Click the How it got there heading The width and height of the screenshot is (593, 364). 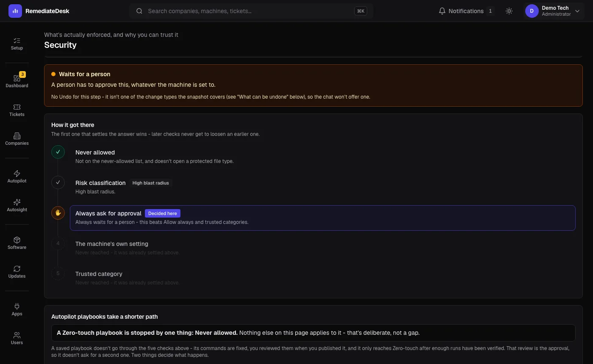73,125
